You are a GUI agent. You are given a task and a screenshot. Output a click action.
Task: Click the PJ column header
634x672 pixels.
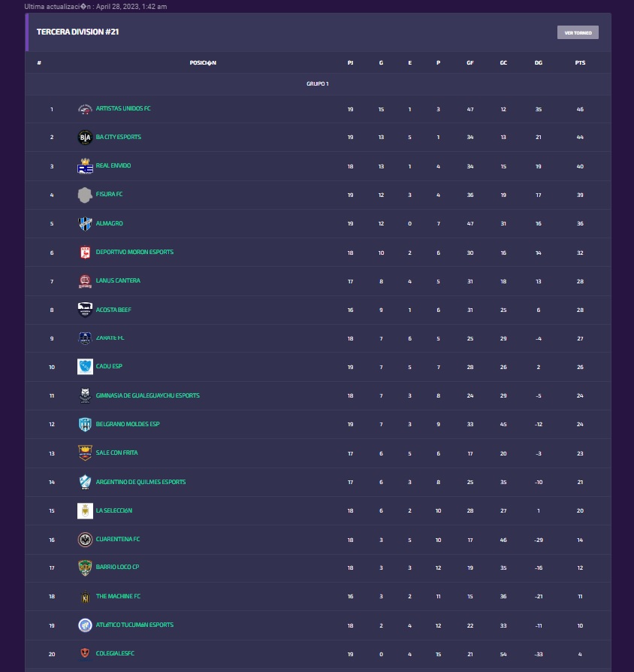[350, 62]
